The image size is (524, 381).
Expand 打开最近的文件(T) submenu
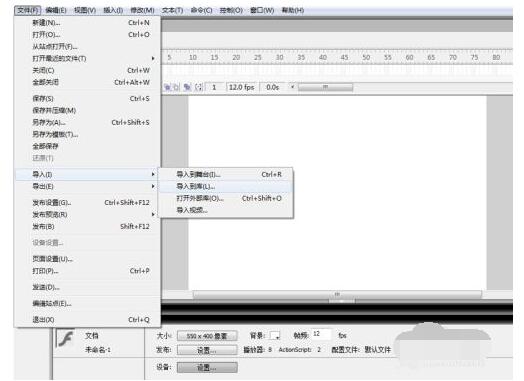pos(88,58)
